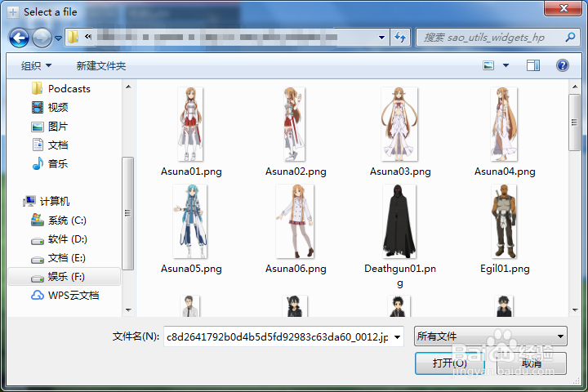Viewport: 588px width, 392px height.
Task: Open drive 软件 (D:)
Action: (68, 239)
